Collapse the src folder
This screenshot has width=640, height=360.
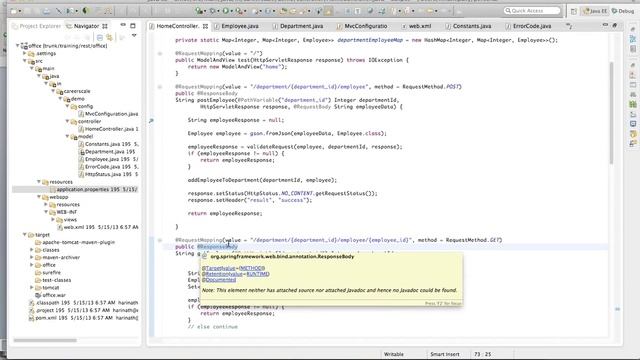pyautogui.click(x=24, y=61)
